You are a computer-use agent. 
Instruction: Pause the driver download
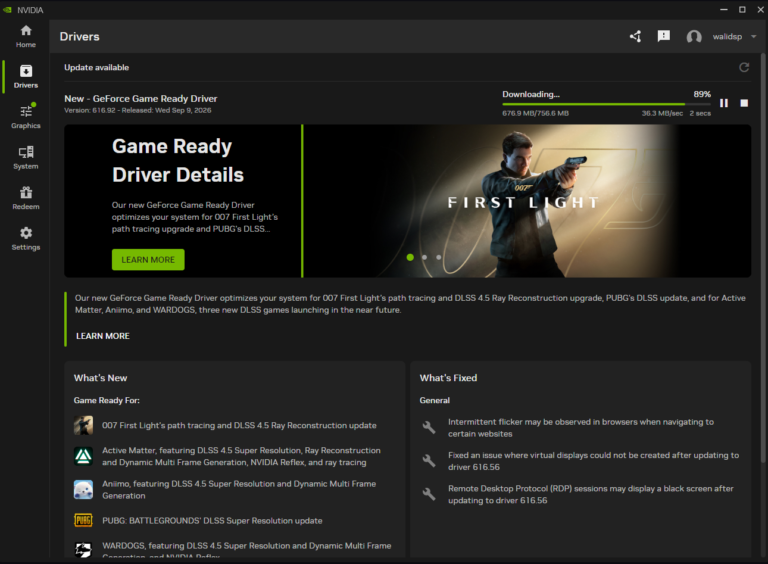point(724,103)
